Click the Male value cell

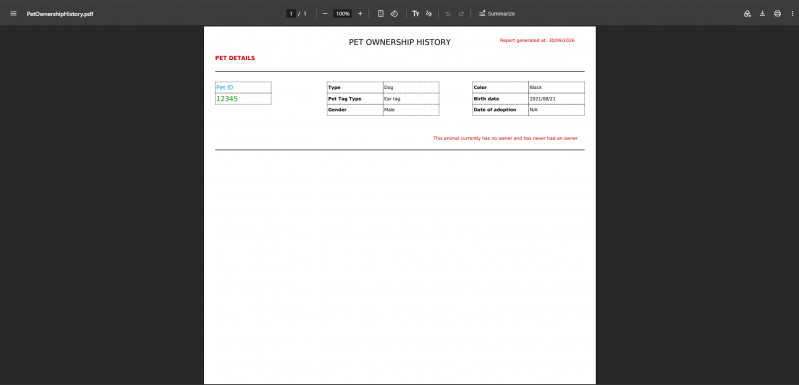[411, 110]
